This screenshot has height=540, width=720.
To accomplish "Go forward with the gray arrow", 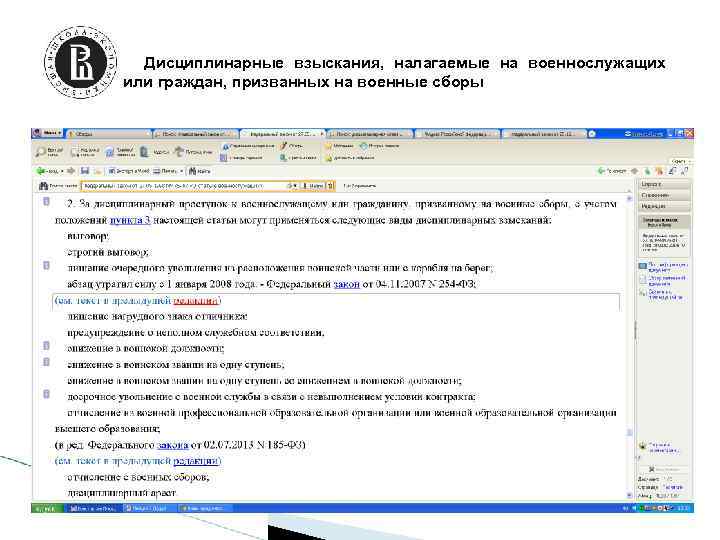I will click(71, 171).
